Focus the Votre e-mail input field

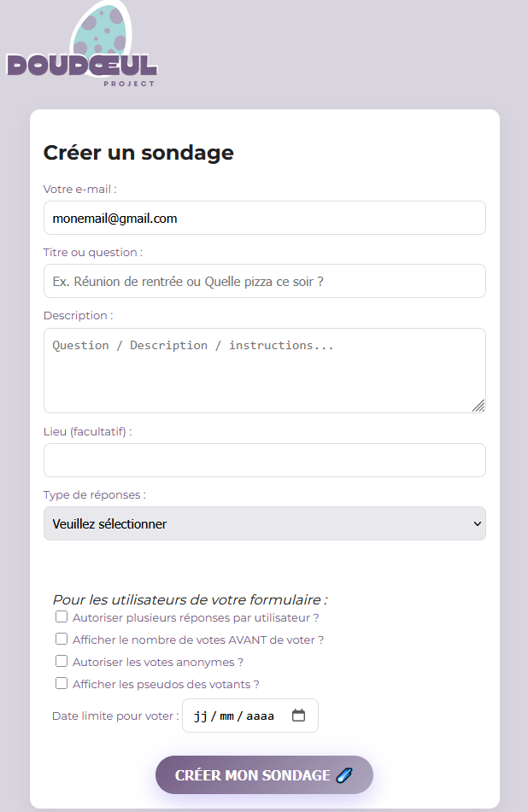tap(264, 218)
